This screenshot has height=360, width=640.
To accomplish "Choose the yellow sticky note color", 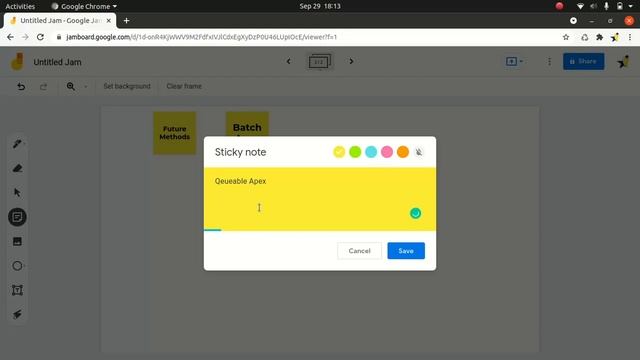I will 339,152.
